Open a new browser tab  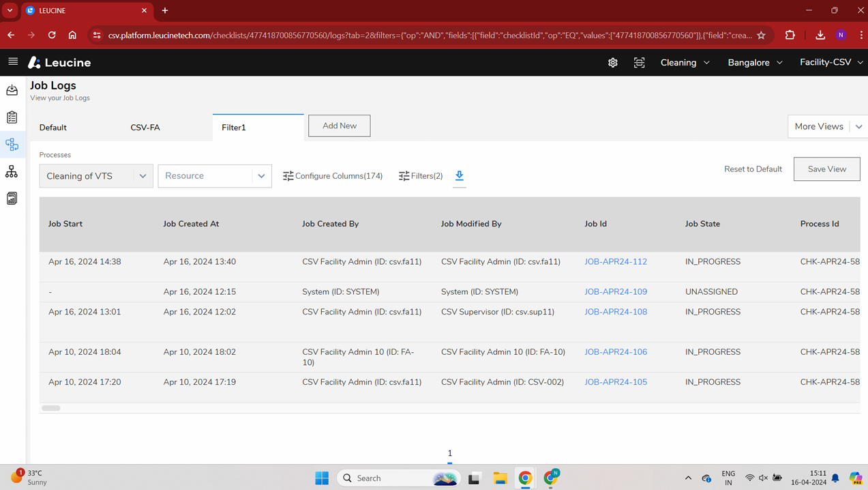tap(165, 10)
